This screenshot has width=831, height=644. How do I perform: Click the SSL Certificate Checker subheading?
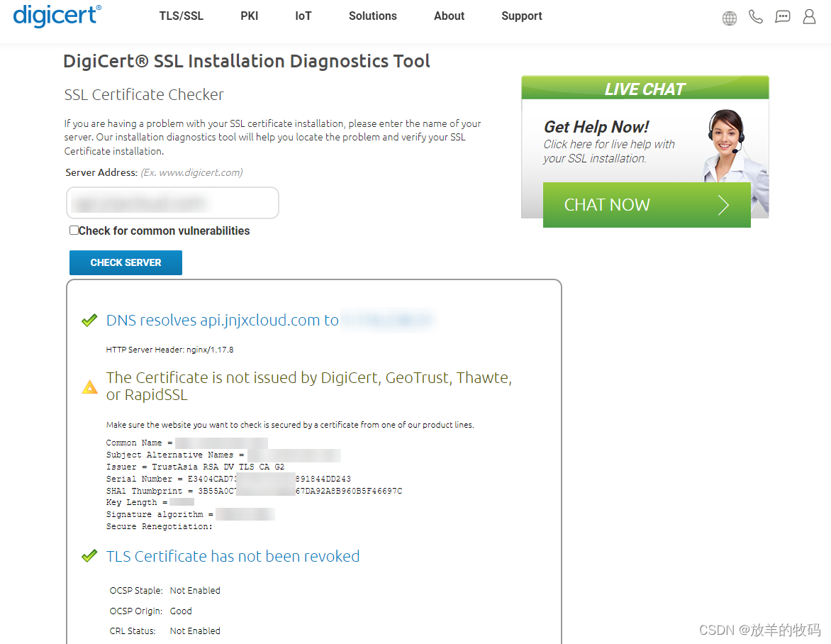[144, 94]
